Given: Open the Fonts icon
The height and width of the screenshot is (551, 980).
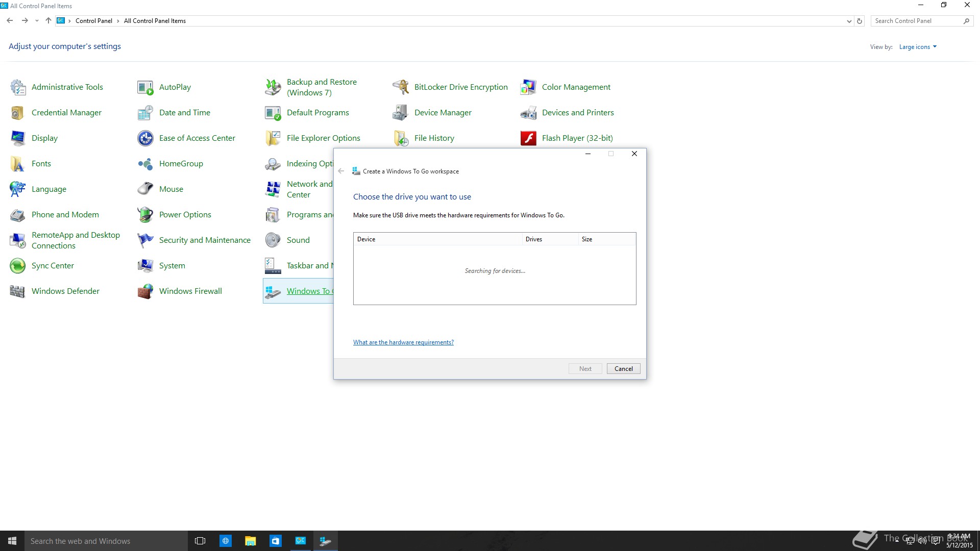Looking at the screenshot, I should click(x=18, y=164).
